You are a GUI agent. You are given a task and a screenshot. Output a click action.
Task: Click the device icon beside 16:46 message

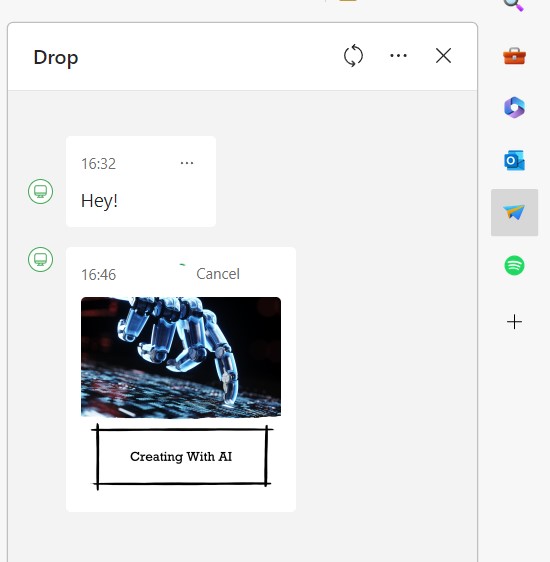coord(40,259)
